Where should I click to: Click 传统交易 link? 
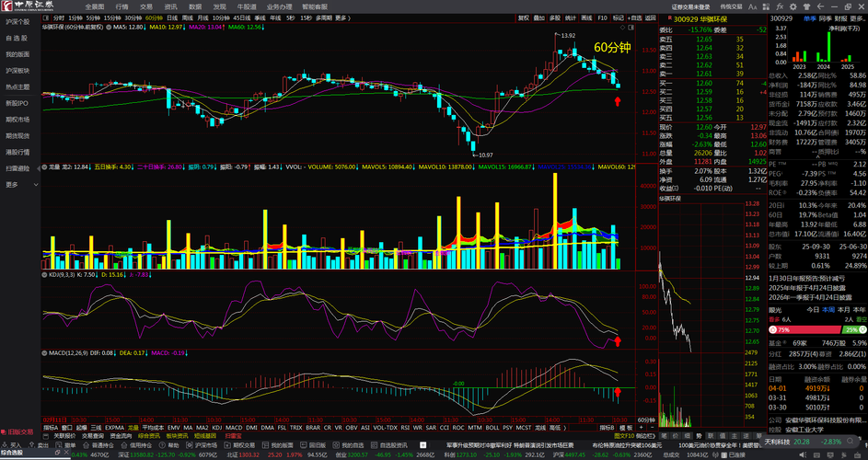point(731,6)
